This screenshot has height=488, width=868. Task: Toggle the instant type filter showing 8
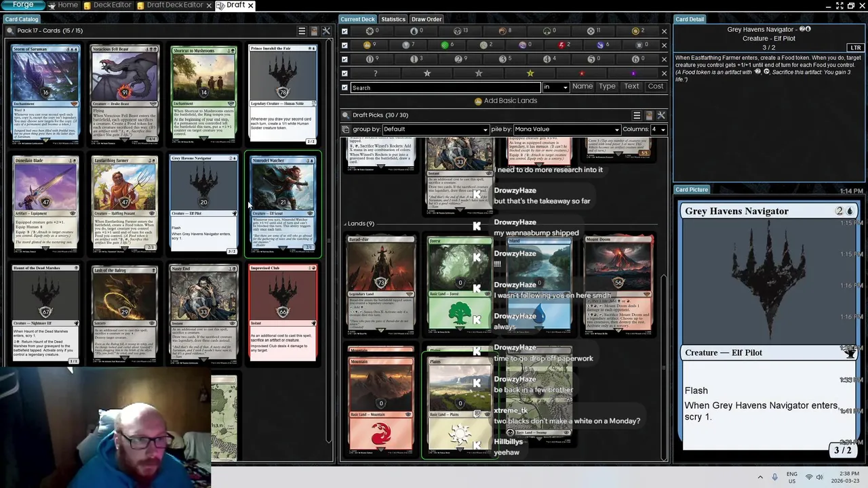pos(505,31)
